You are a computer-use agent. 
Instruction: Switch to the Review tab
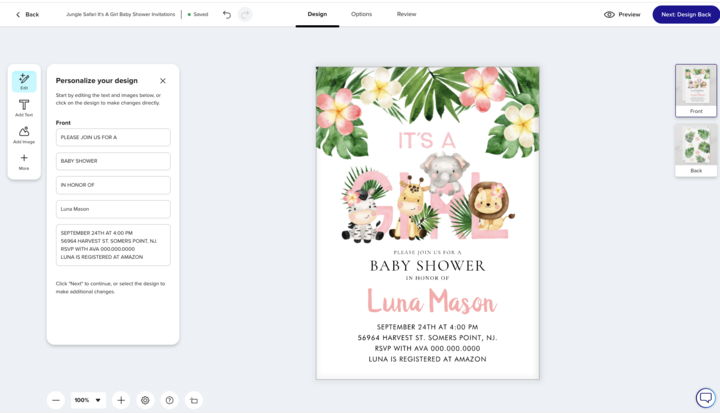click(x=406, y=14)
